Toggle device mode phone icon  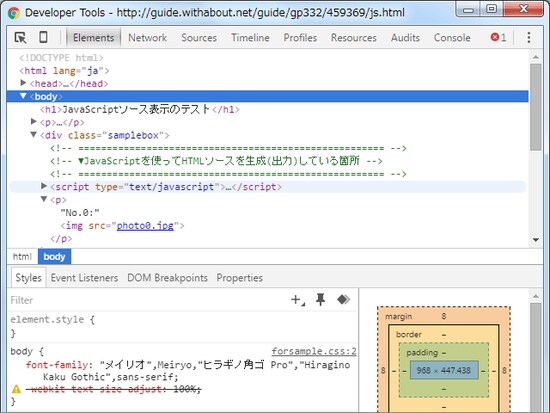pyautogui.click(x=43, y=37)
